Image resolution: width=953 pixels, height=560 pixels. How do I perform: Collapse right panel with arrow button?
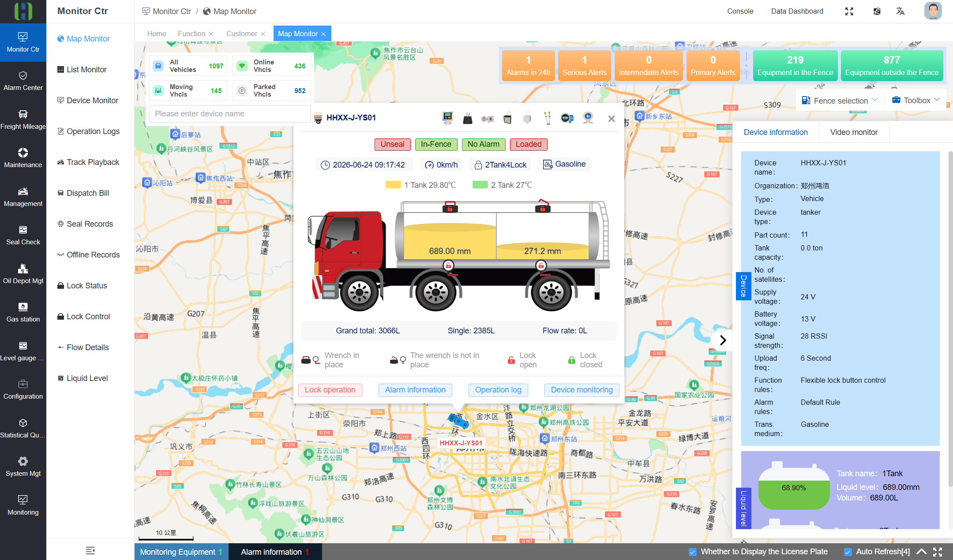coord(722,340)
